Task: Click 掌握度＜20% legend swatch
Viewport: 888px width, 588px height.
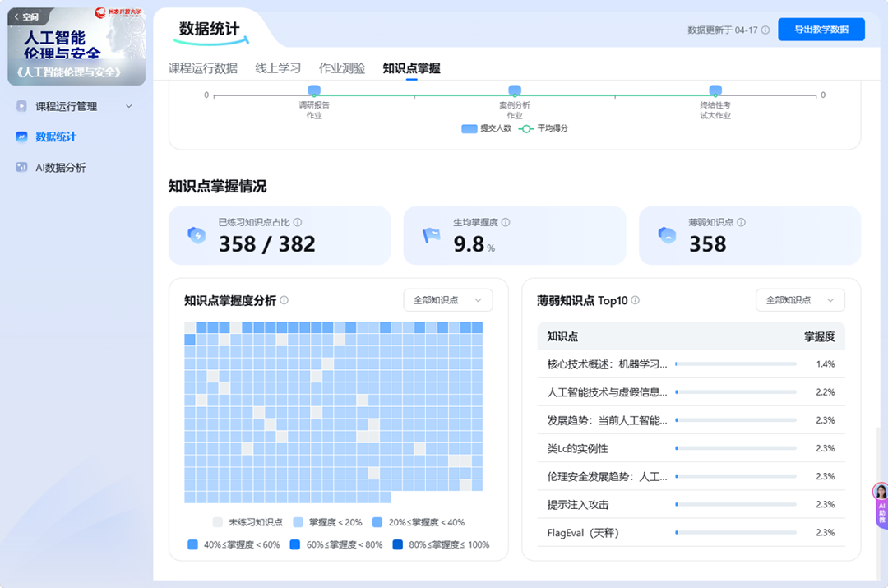Action: [298, 522]
